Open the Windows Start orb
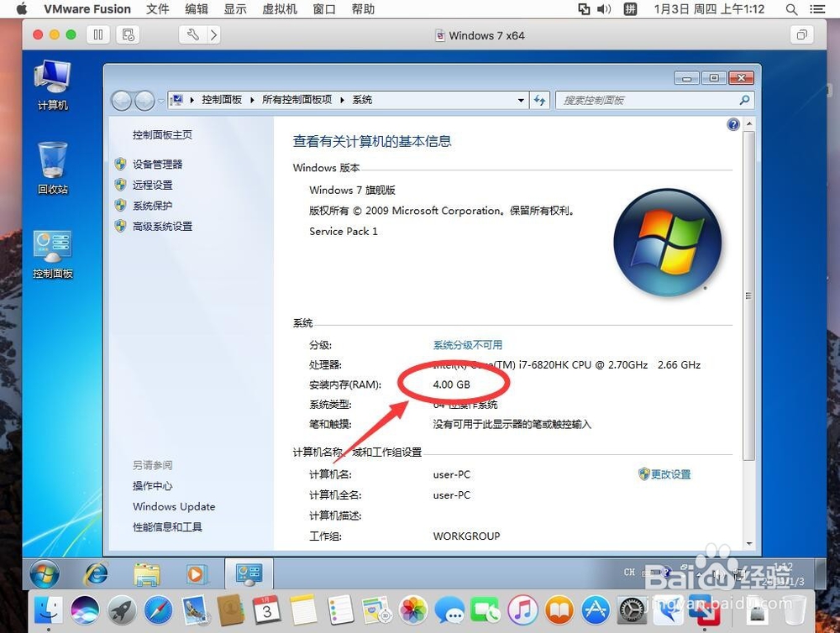Screen dimensions: 840x633 coord(45,574)
